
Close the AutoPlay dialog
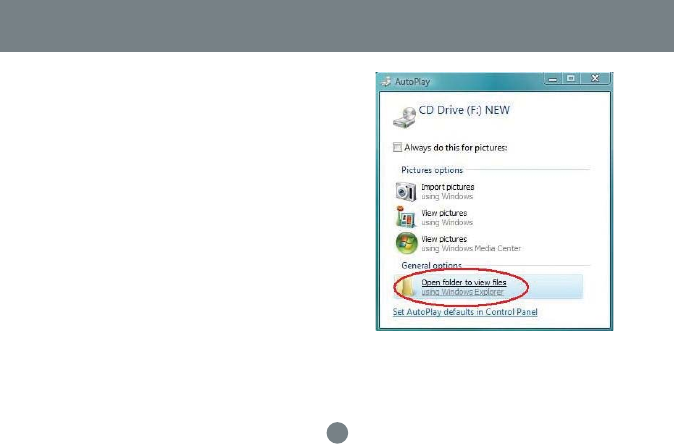click(x=595, y=78)
